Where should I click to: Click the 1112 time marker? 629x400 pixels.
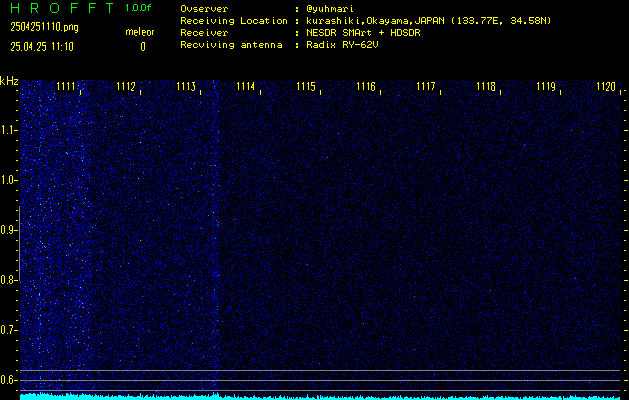[126, 86]
